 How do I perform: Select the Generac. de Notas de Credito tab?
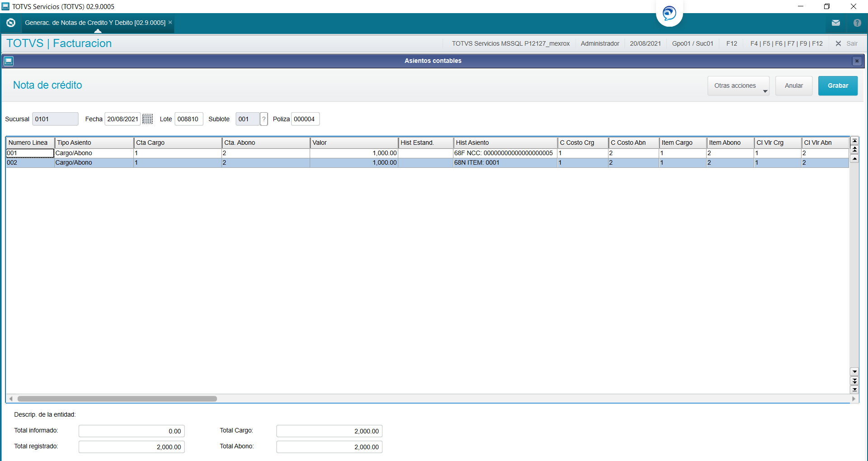(x=95, y=23)
